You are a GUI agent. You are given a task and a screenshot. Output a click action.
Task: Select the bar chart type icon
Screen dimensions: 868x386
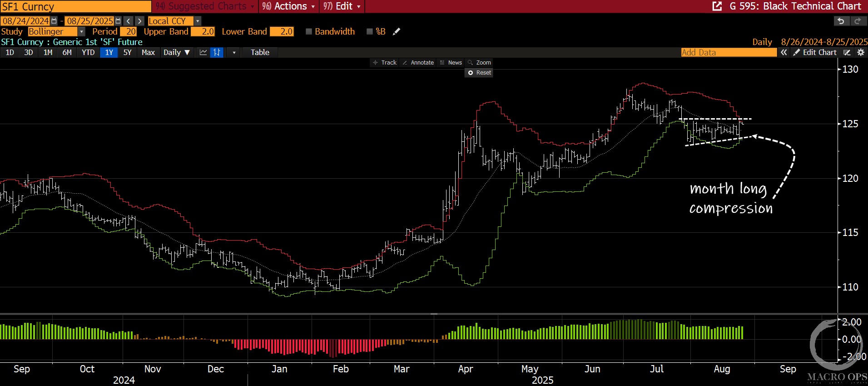pyautogui.click(x=217, y=52)
